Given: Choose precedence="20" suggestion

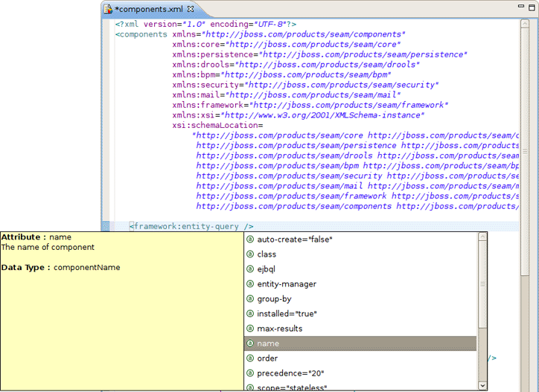Looking at the screenshot, I should tap(360, 373).
